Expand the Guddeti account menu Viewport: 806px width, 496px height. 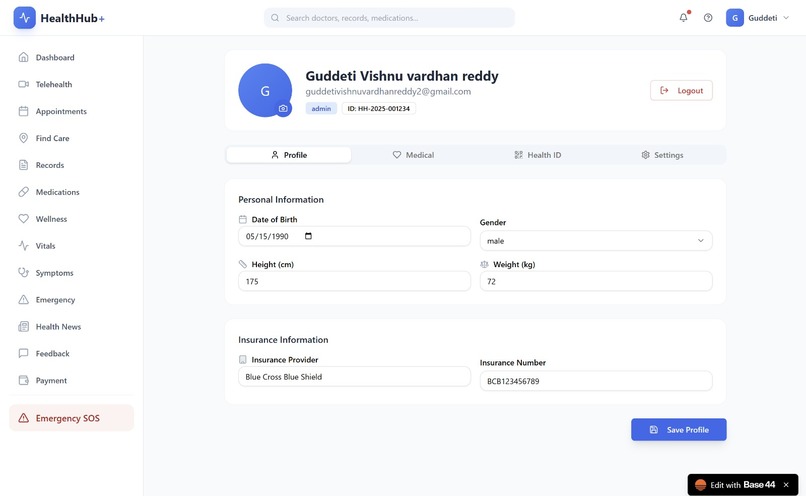(x=758, y=17)
